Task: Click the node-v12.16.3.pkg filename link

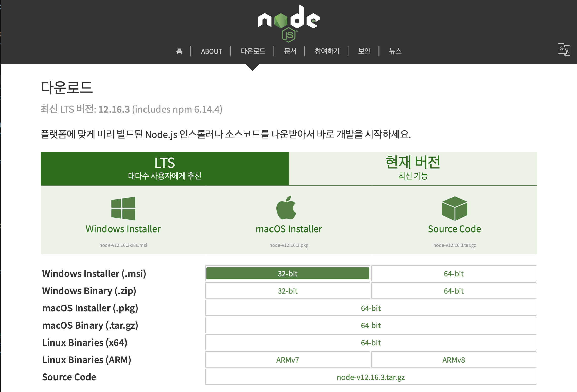Action: click(289, 245)
